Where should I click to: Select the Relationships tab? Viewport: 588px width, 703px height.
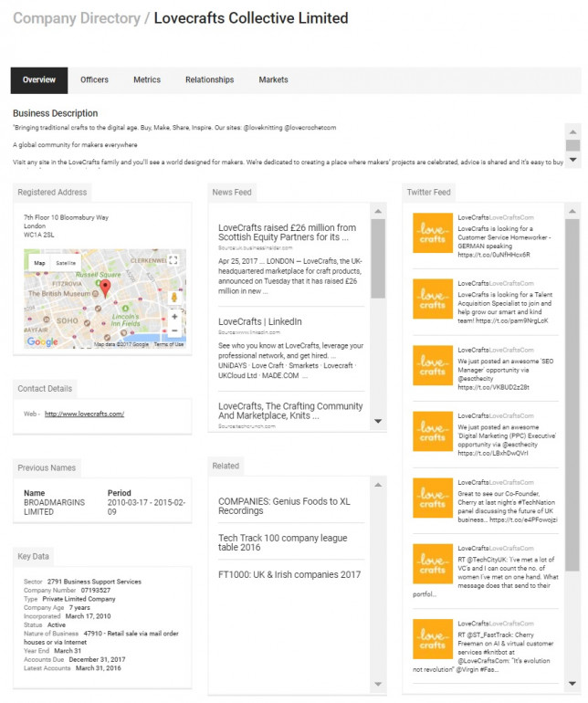pyautogui.click(x=209, y=79)
